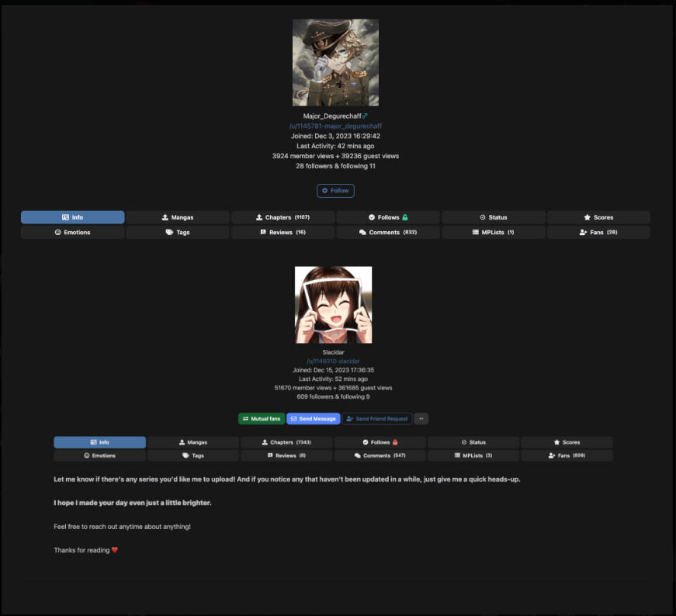Show Comments (547) tab
This screenshot has height=616, width=676.
point(380,455)
